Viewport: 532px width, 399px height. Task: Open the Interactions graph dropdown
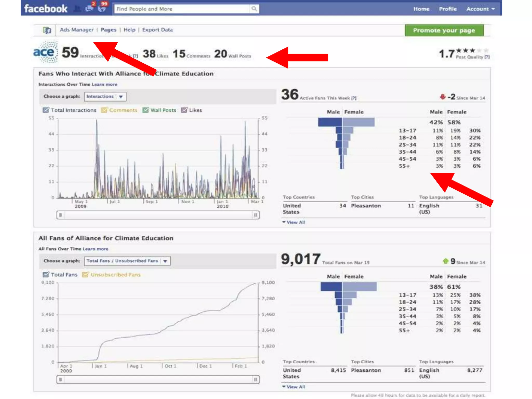click(105, 96)
